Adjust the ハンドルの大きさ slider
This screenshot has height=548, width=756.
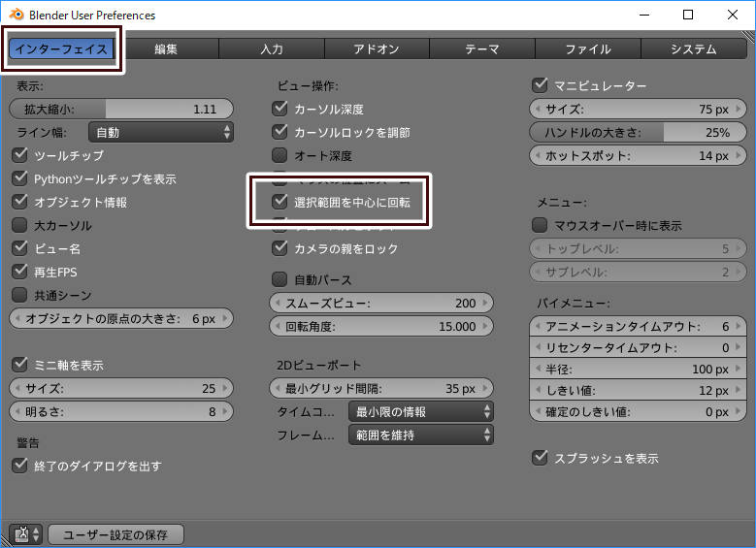(x=638, y=132)
